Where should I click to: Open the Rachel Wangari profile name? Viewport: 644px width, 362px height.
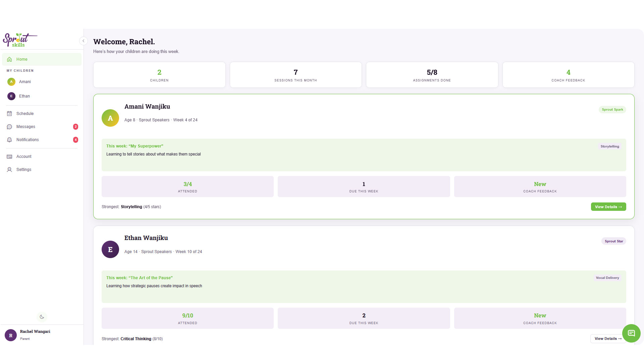pyautogui.click(x=35, y=331)
